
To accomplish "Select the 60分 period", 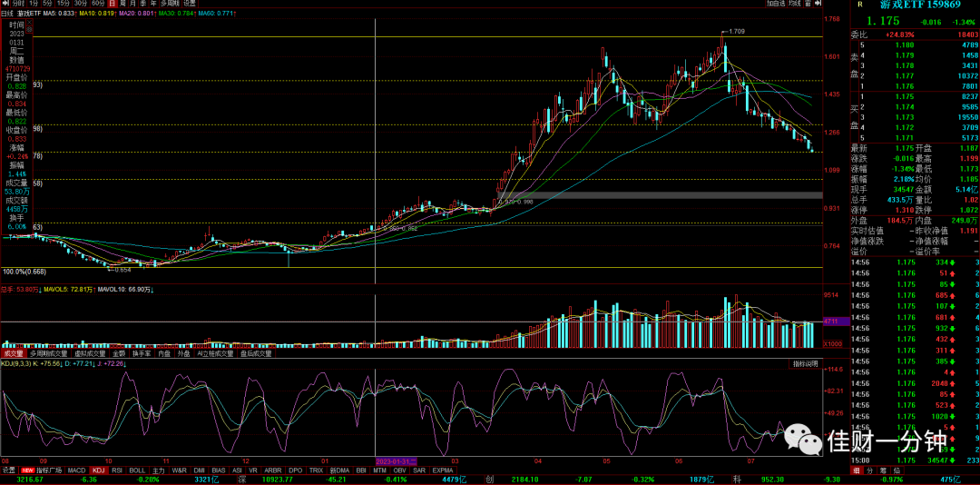I will pyautogui.click(x=98, y=3).
